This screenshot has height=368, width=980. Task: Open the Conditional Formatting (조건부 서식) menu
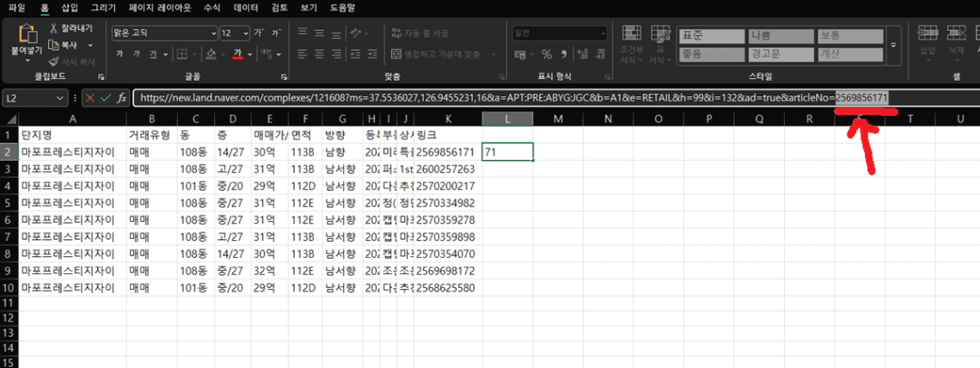630,45
